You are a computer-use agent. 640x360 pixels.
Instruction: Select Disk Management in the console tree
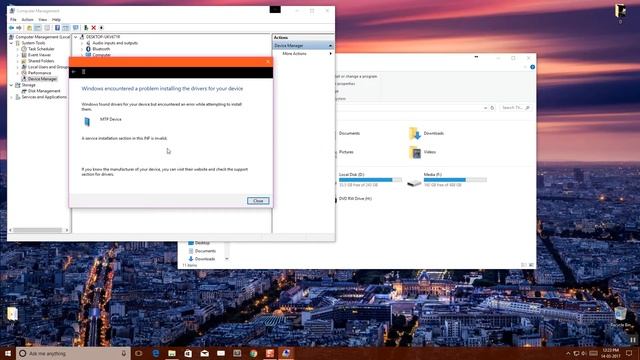(x=44, y=91)
